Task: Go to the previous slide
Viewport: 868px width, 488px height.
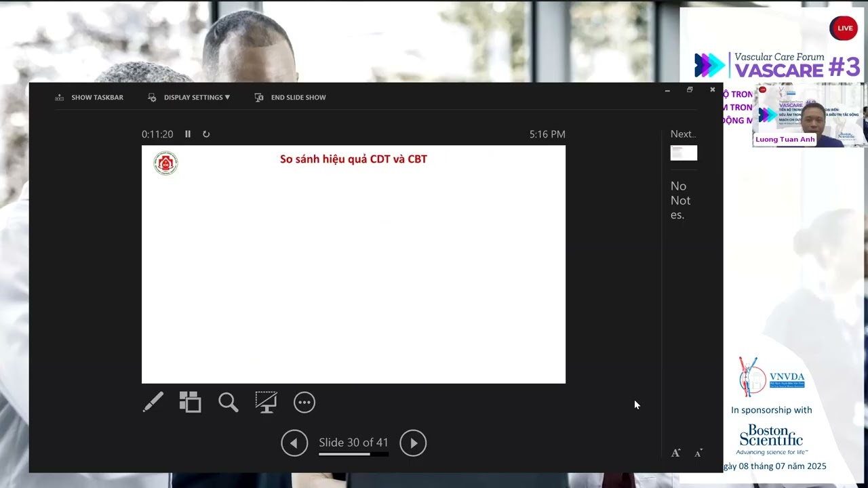Action: click(x=294, y=443)
